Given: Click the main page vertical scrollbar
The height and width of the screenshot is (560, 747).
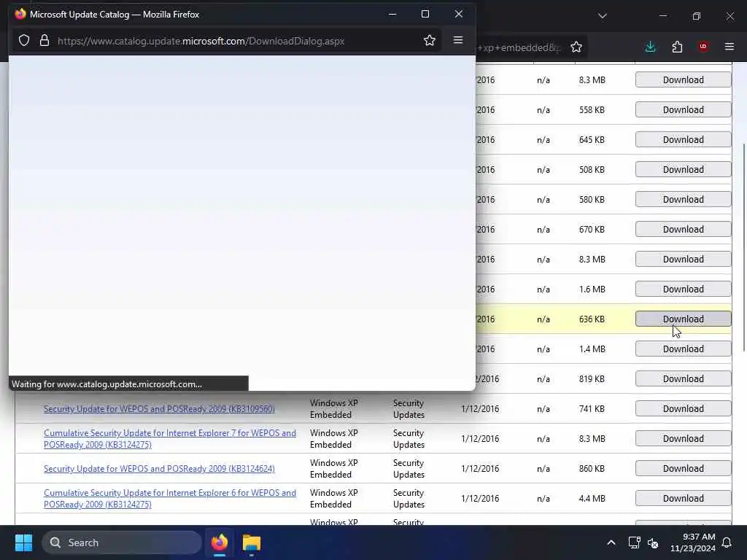Looking at the screenshot, I should [743, 248].
